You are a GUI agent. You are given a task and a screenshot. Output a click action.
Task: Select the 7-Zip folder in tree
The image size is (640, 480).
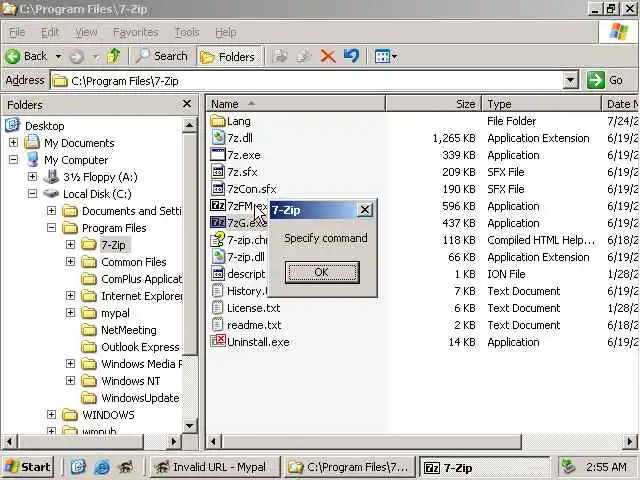click(113, 245)
